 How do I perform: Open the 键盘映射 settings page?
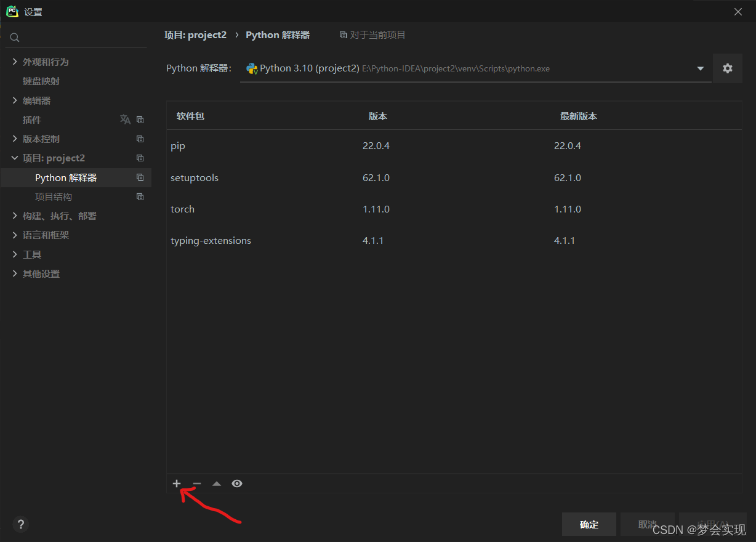click(41, 81)
